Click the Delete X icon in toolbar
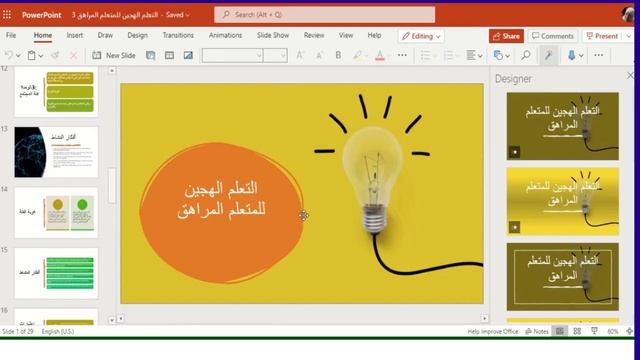This screenshot has width=640, height=360. coord(73,55)
